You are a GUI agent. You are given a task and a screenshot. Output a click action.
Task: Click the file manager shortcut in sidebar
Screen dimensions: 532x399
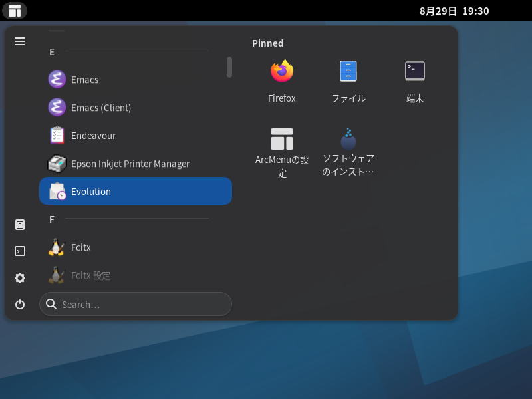20,225
